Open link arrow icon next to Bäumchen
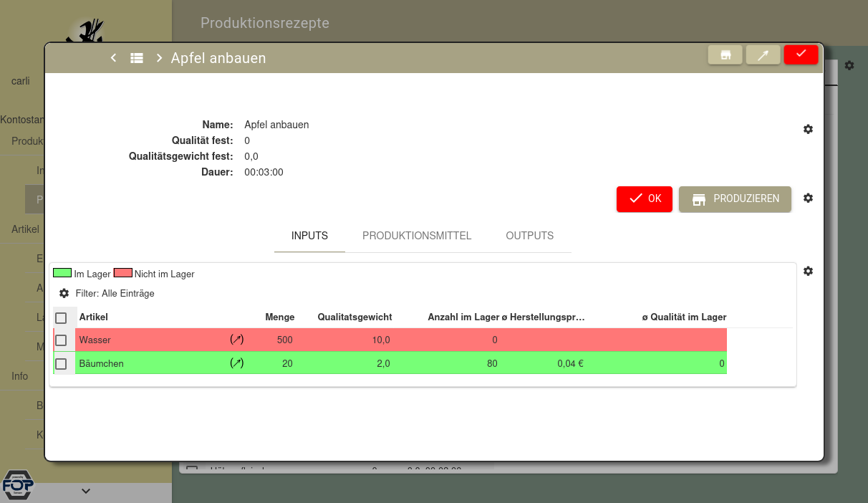 pyautogui.click(x=236, y=363)
